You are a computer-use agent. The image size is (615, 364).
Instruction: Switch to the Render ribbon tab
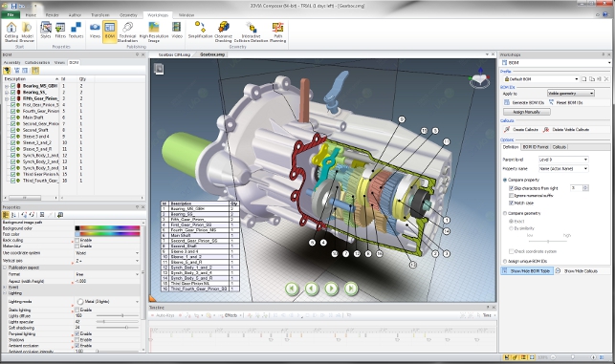(53, 15)
